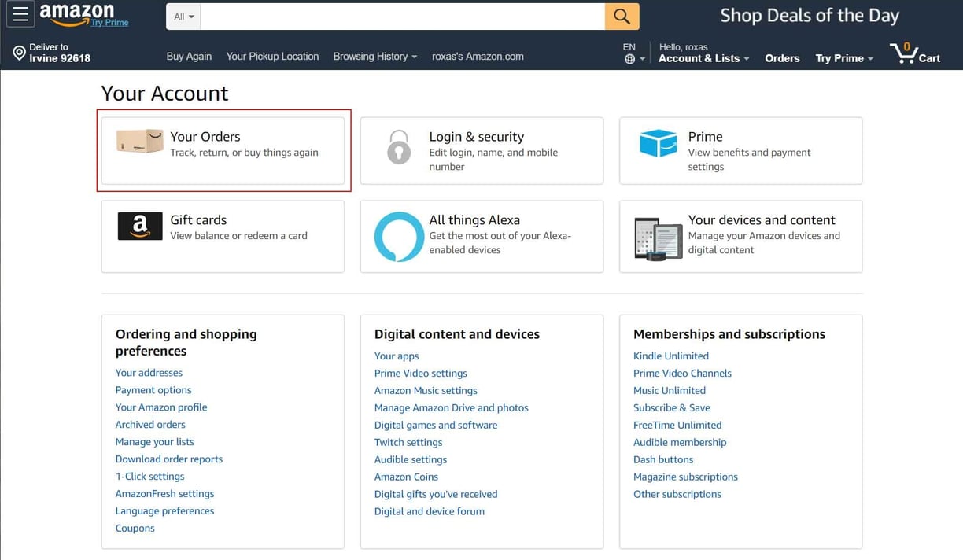963x560 pixels.
Task: Click the Gift cards Amazon icon
Action: (x=140, y=227)
